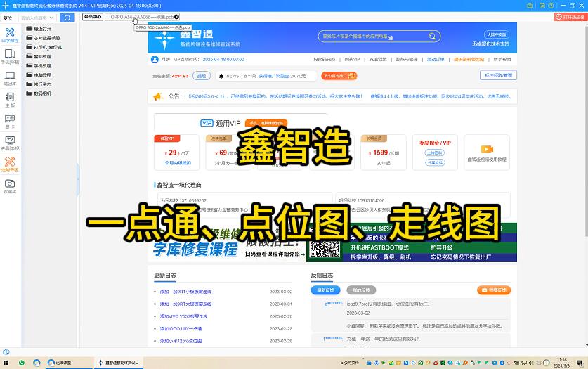Screen dimensions: 588x369
Task: Open the 芯片数据手册 folder
Action: coord(46,38)
